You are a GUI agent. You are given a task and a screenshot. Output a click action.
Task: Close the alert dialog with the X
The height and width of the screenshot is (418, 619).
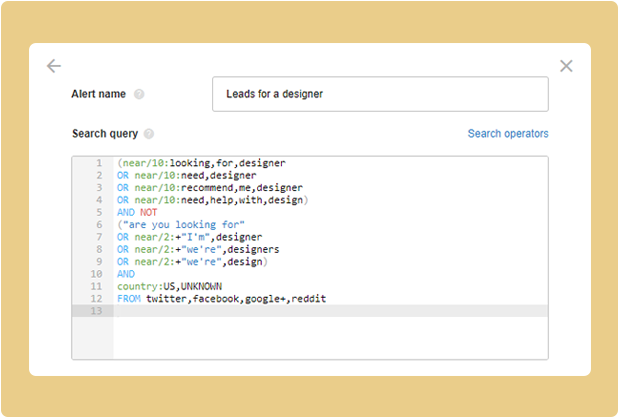(x=566, y=66)
